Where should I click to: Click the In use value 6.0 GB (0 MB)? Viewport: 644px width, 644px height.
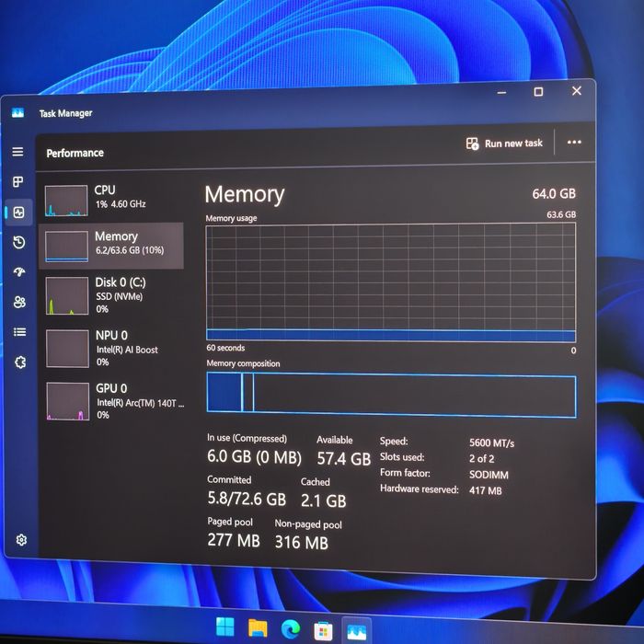click(254, 456)
